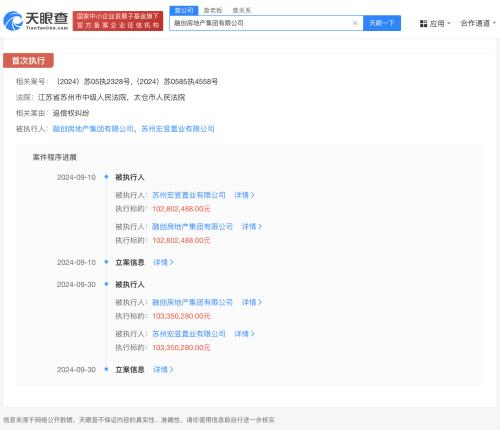View 详情 of 立案信息 dated 2024-09-30

click(x=163, y=369)
